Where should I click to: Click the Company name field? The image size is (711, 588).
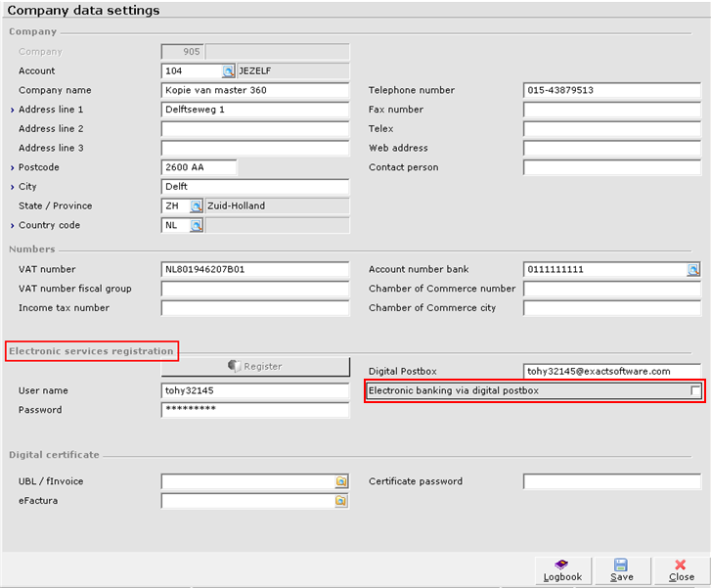(254, 90)
